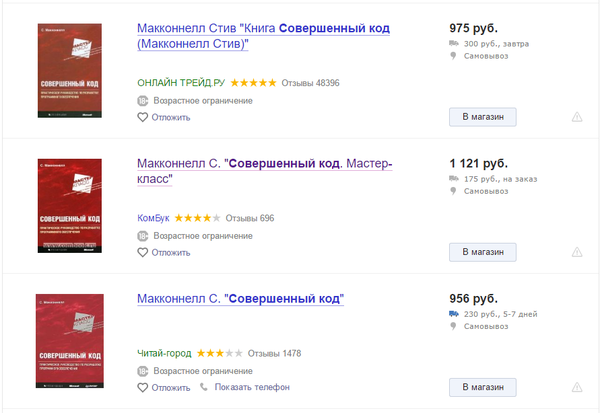Click the first book cover thumbnail
This screenshot has height=413, width=600.
70,67
